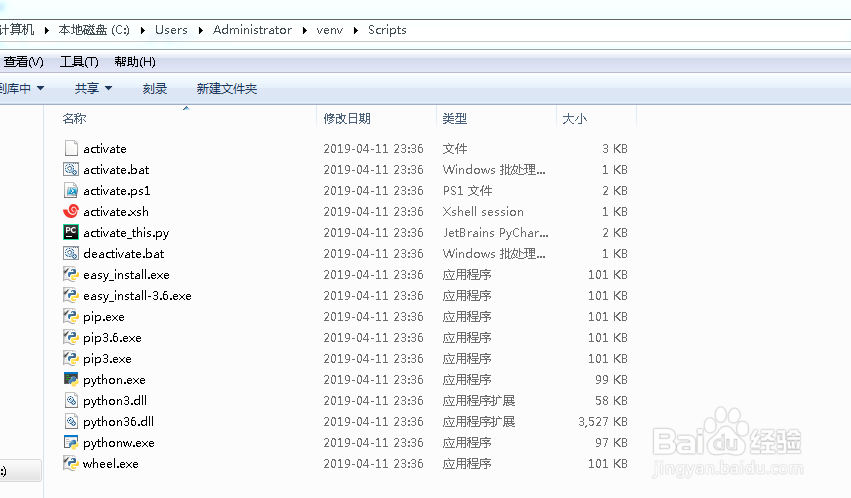The width and height of the screenshot is (851, 498).
Task: Click the 3 KB size cell
Action: (615, 149)
